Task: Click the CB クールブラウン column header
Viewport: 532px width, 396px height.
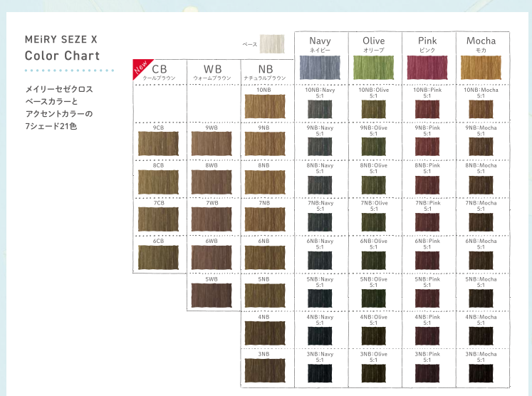Action: [159, 72]
